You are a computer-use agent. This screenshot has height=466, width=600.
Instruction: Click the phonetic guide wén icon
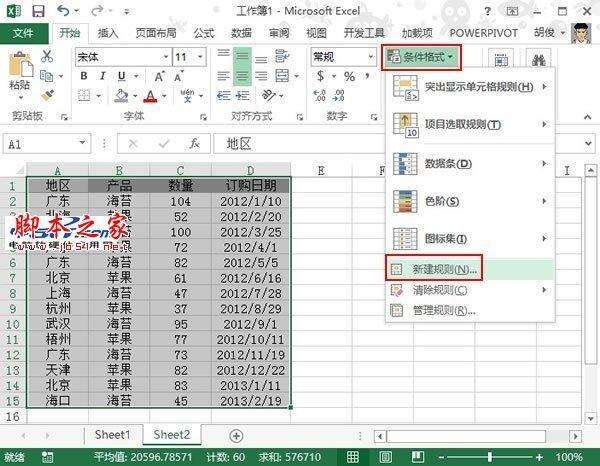188,96
